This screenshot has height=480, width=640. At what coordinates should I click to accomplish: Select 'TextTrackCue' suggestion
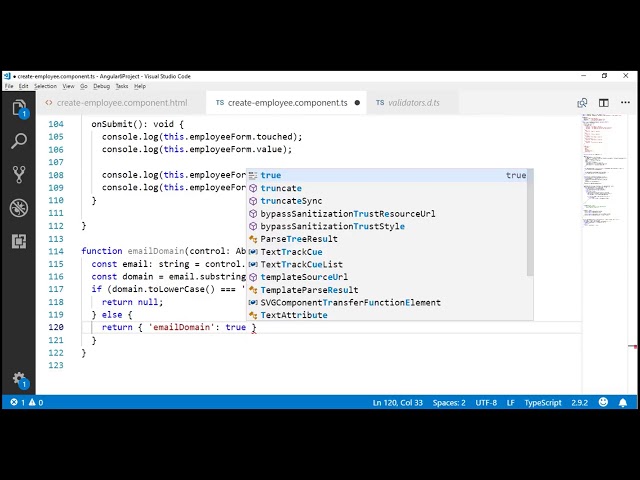[x=387, y=252]
